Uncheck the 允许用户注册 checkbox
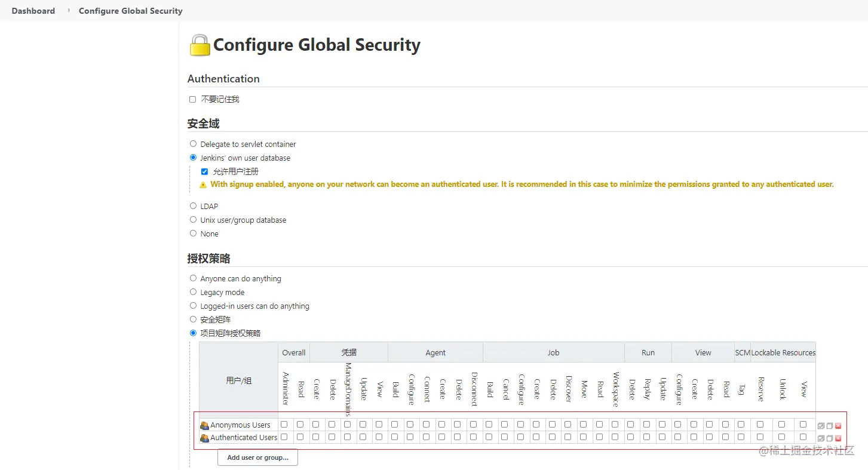Viewport: 868px width, 470px height. (x=204, y=171)
